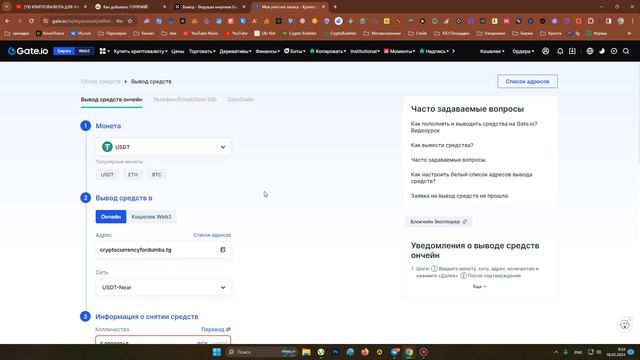The height and width of the screenshot is (360, 640).
Task: Click the Перевод link
Action: pyautogui.click(x=216, y=329)
